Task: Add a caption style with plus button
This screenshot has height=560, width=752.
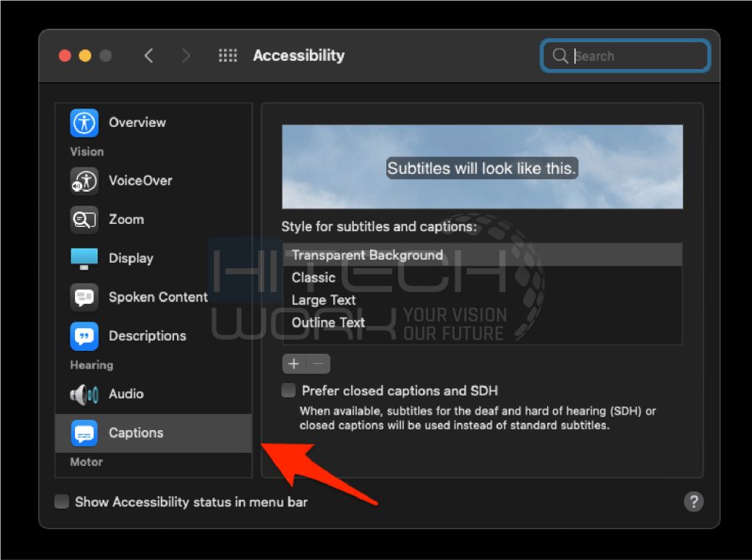Action: click(x=294, y=364)
